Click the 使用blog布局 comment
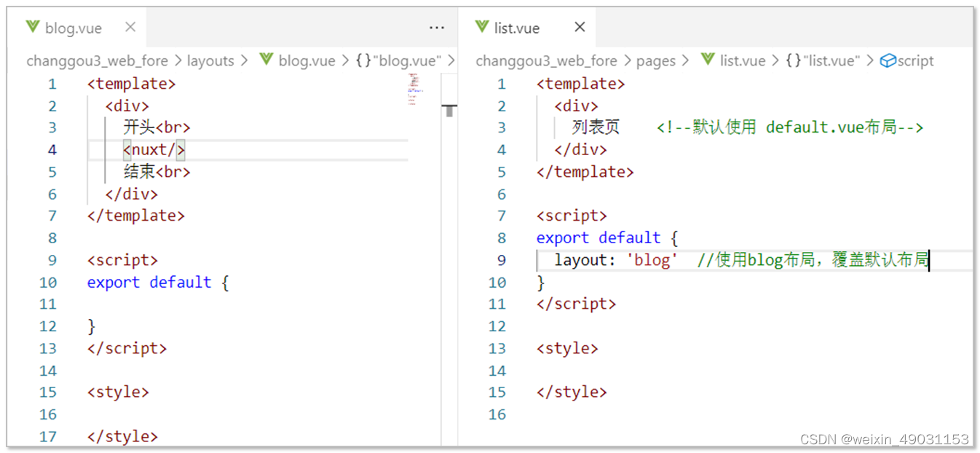980x453 pixels. 813,260
